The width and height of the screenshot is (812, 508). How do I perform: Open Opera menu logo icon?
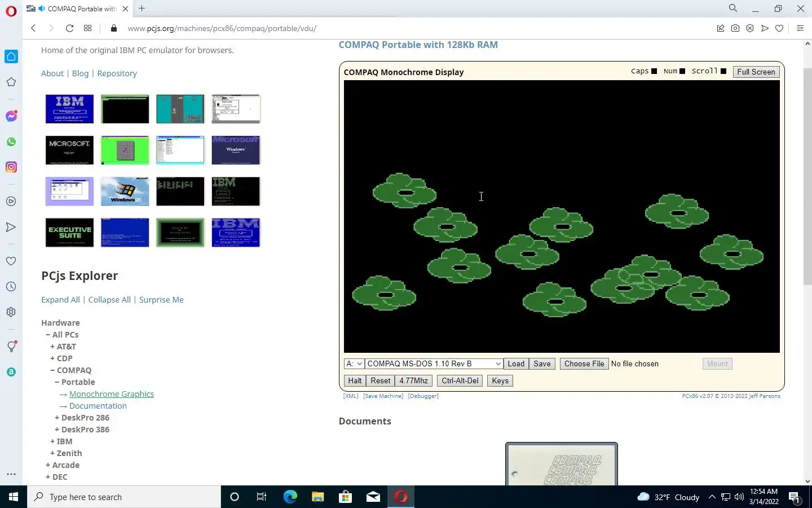tap(11, 11)
